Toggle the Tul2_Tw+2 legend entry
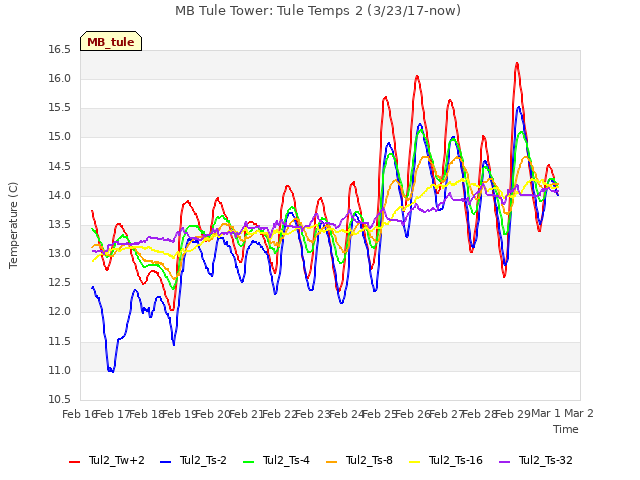The image size is (640, 480). click(107, 460)
